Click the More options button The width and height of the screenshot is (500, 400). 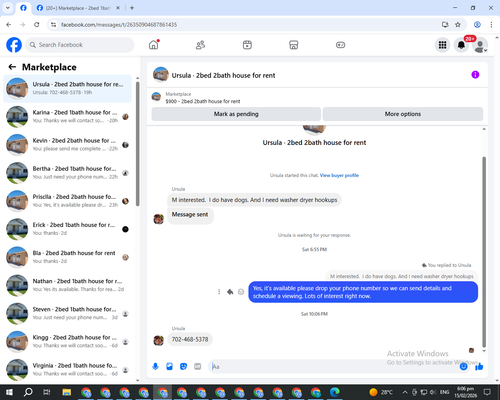(403, 114)
